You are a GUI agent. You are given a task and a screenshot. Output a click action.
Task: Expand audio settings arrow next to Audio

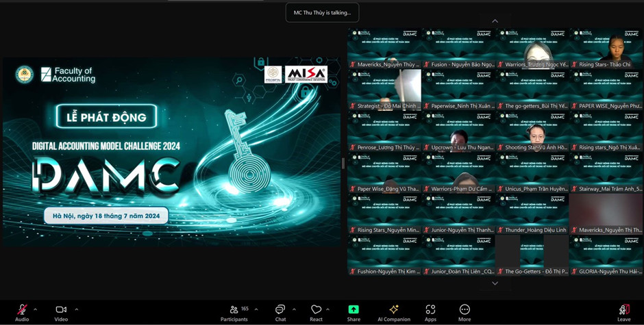tap(36, 309)
